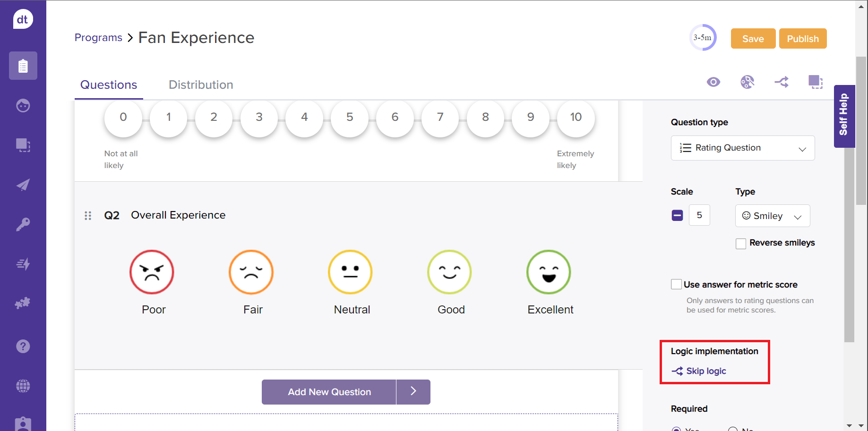Click the skip logic icon in toolbar

click(782, 82)
